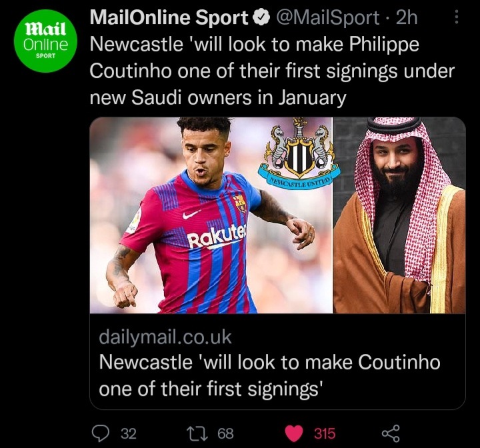Click the dailymail.co.uk domain link
Screen dimensions: 480x448
click(x=165, y=337)
